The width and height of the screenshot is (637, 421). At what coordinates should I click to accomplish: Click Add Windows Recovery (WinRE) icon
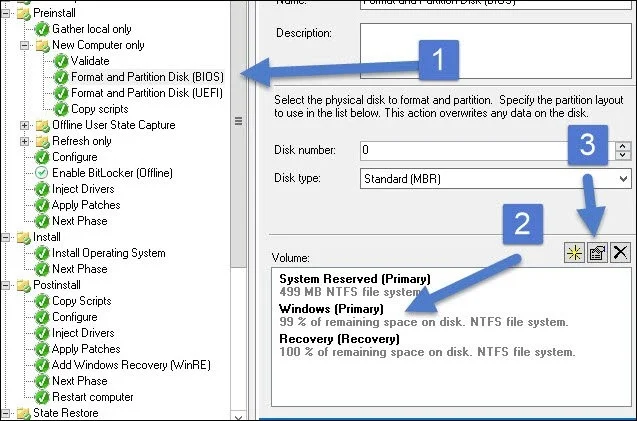(x=42, y=365)
